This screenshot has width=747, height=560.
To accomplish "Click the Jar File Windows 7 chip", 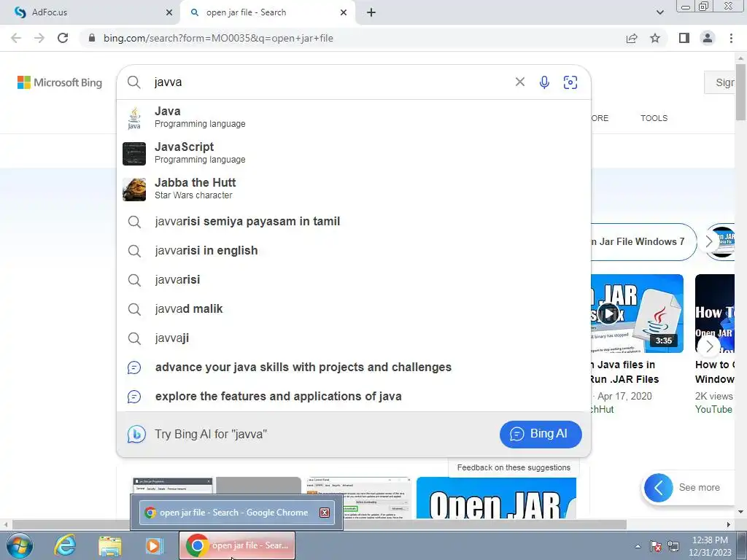I will click(643, 242).
